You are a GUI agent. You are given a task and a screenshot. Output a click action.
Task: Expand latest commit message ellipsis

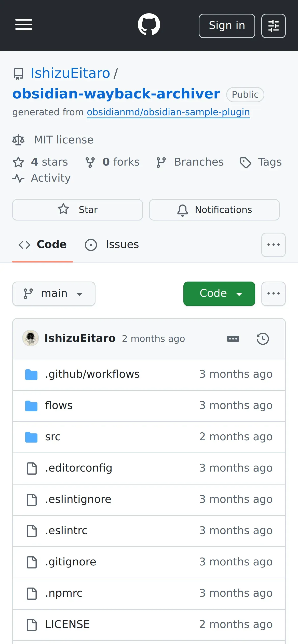pyautogui.click(x=233, y=339)
